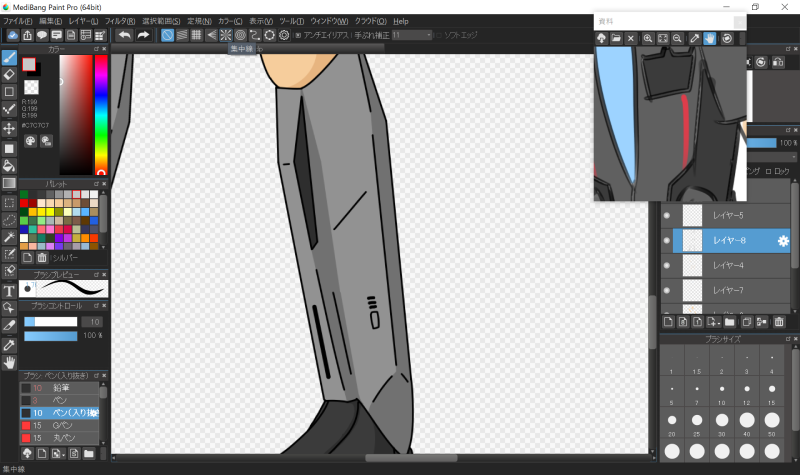Select the rectangular Selection tool
The width and height of the screenshot is (800, 475).
pos(9,203)
